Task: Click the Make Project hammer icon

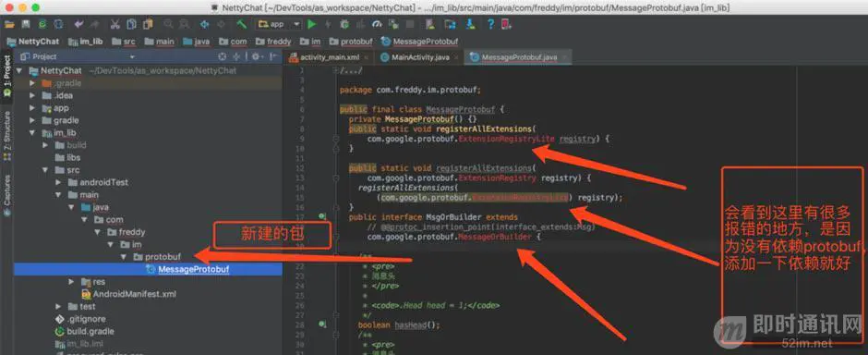Action: pyautogui.click(x=241, y=24)
